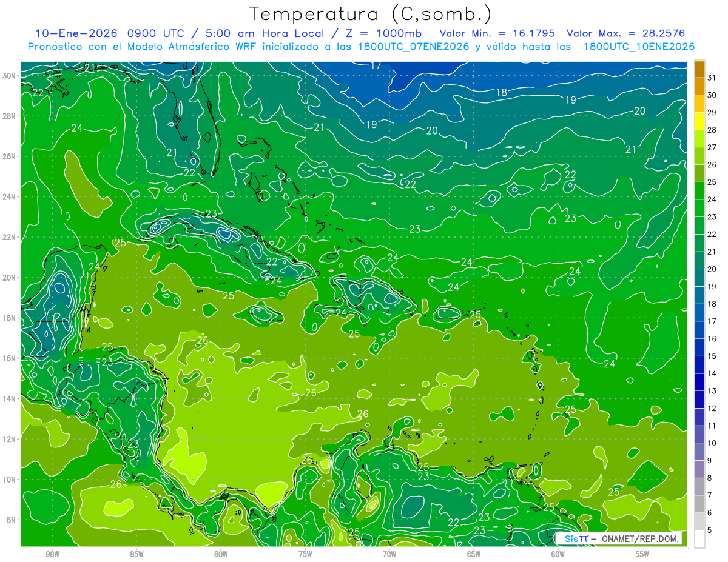Click the dark blue color bar swatch between 13 and 14
This screenshot has height=562, width=728.
pyautogui.click(x=699, y=383)
